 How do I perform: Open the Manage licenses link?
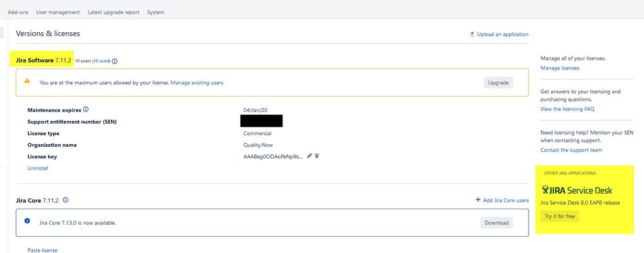560,68
